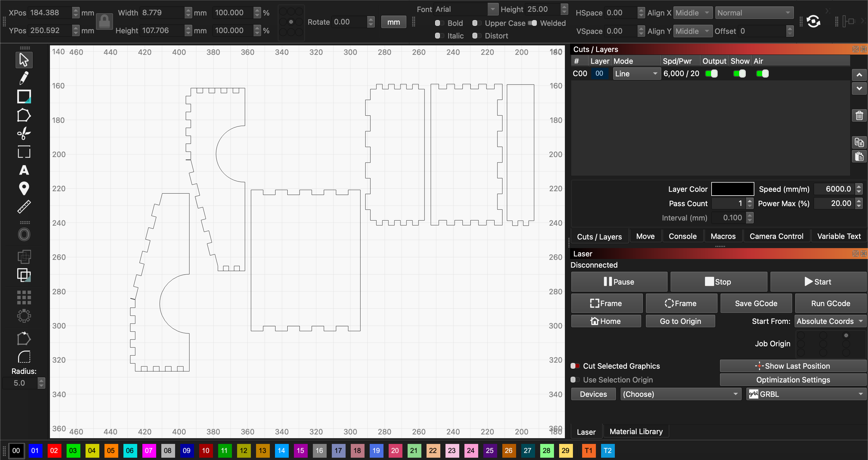Open the Material Library tab

click(x=636, y=431)
